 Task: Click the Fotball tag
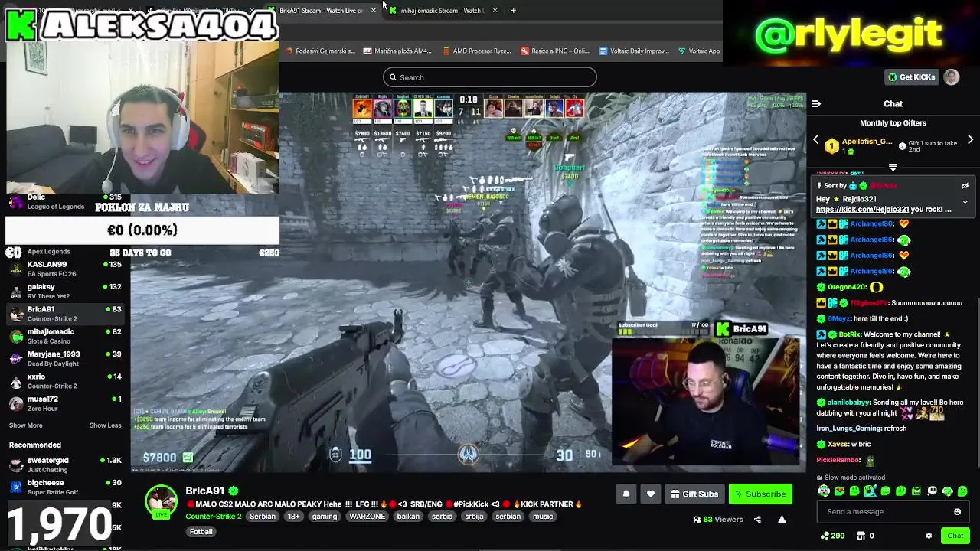[x=201, y=532]
